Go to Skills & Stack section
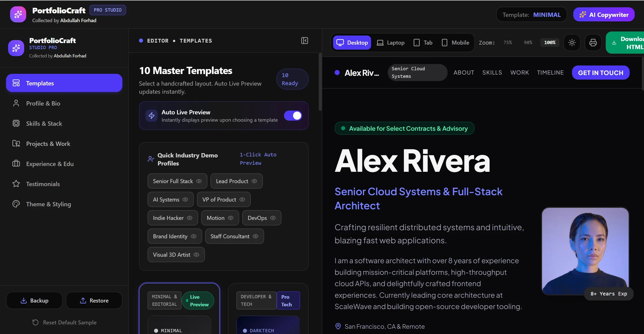 64,123
